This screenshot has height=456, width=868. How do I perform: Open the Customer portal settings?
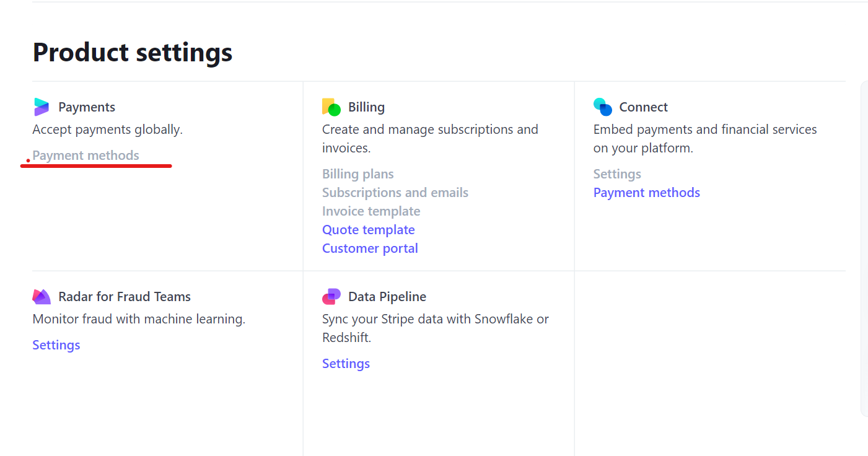pyautogui.click(x=369, y=248)
